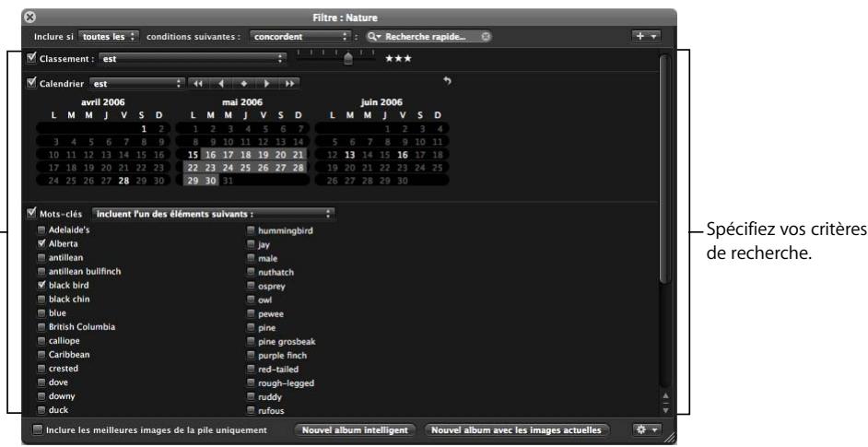Check the red-tailed keyword
The height and width of the screenshot is (447, 868).
point(251,369)
